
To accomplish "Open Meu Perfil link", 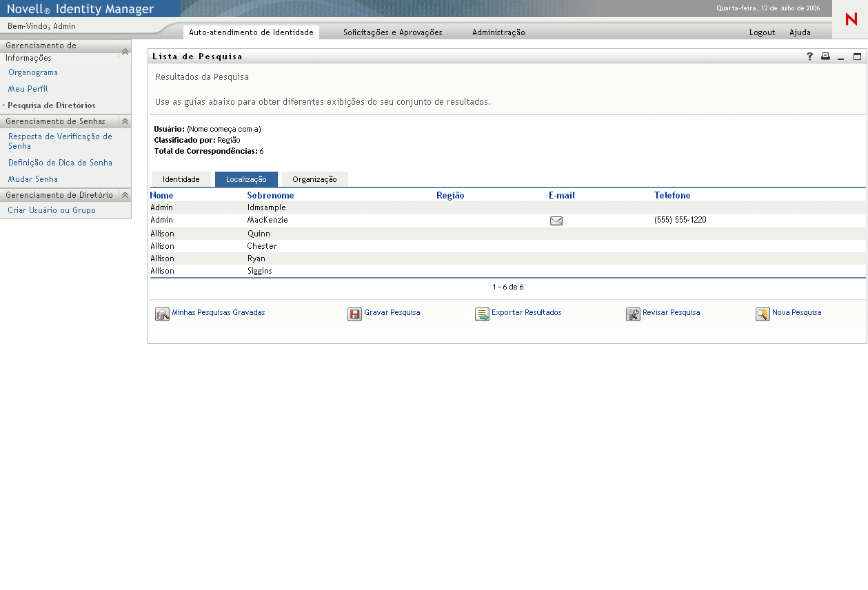I will click(28, 89).
